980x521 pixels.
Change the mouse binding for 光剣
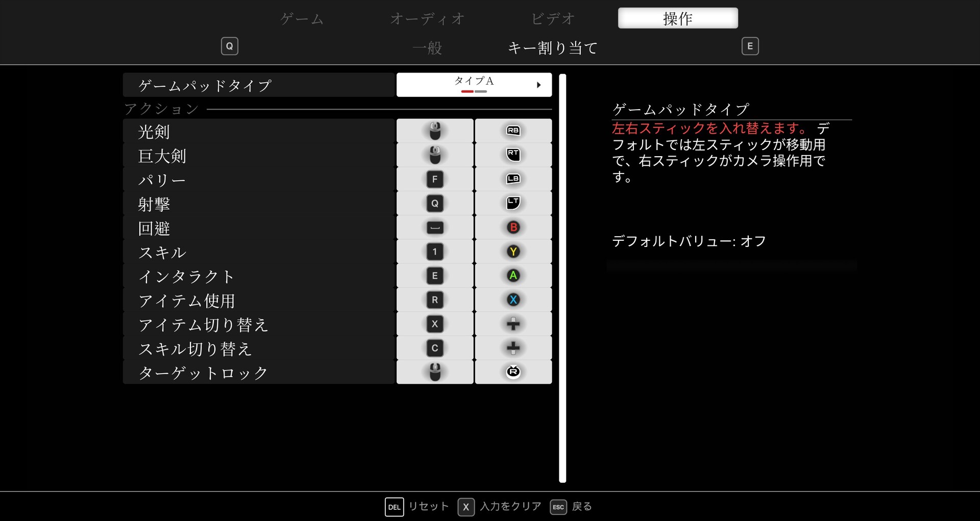[x=435, y=131]
